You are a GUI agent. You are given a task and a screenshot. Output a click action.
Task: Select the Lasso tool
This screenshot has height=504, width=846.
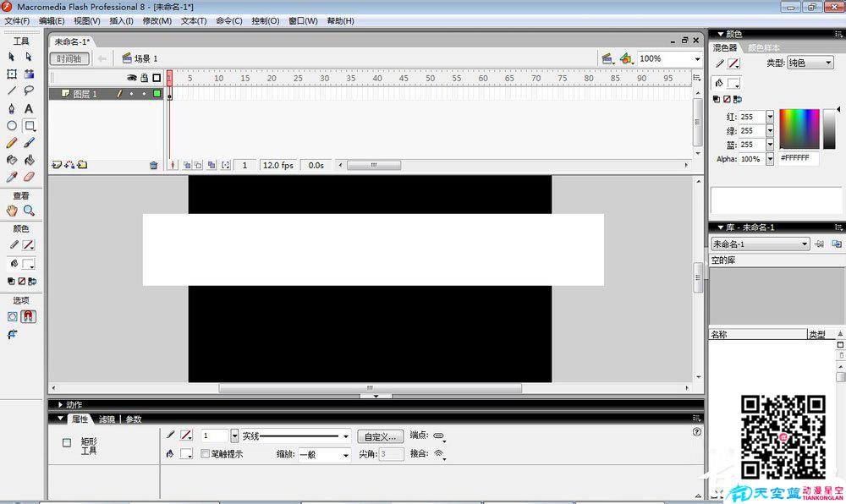[29, 90]
